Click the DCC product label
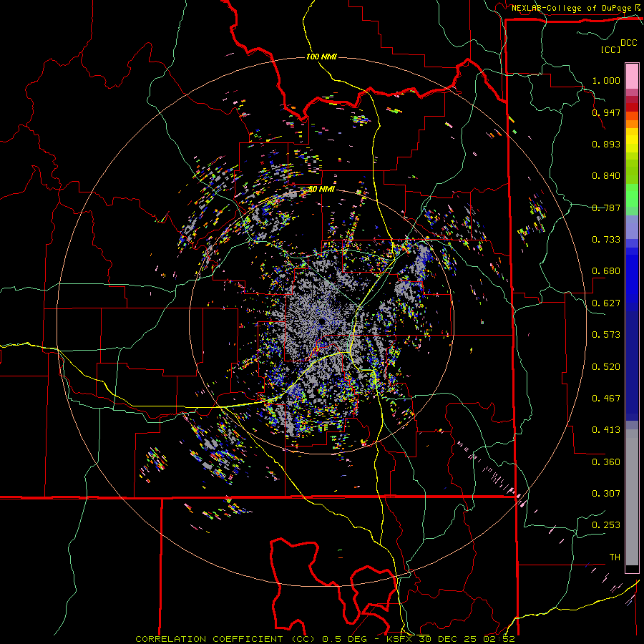This screenshot has height=644, width=644. tap(629, 43)
